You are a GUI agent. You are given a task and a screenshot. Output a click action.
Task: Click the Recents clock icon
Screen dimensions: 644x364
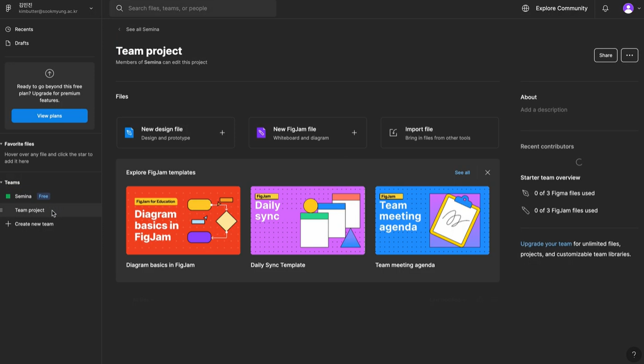[8, 29]
